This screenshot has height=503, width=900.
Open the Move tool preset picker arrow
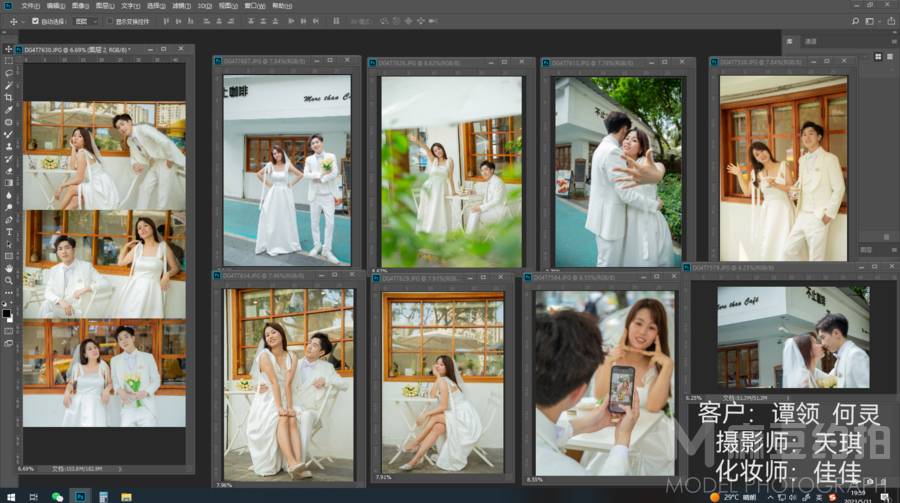(x=23, y=21)
